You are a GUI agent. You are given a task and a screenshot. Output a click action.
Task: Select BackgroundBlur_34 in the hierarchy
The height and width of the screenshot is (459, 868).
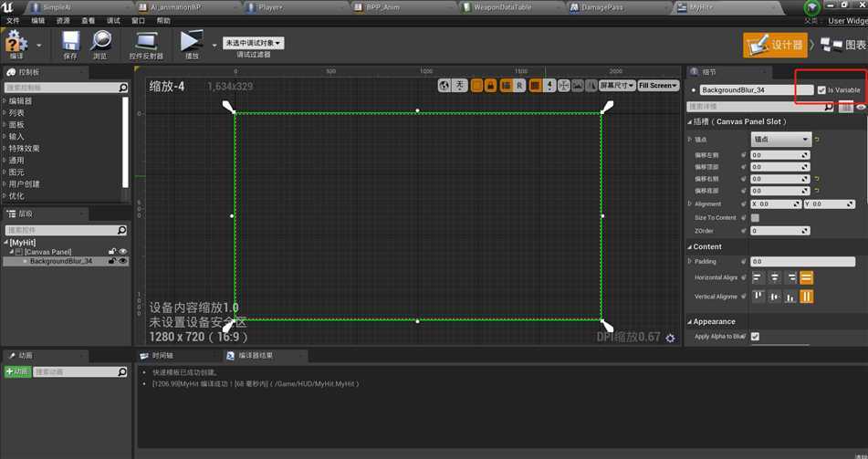61,261
